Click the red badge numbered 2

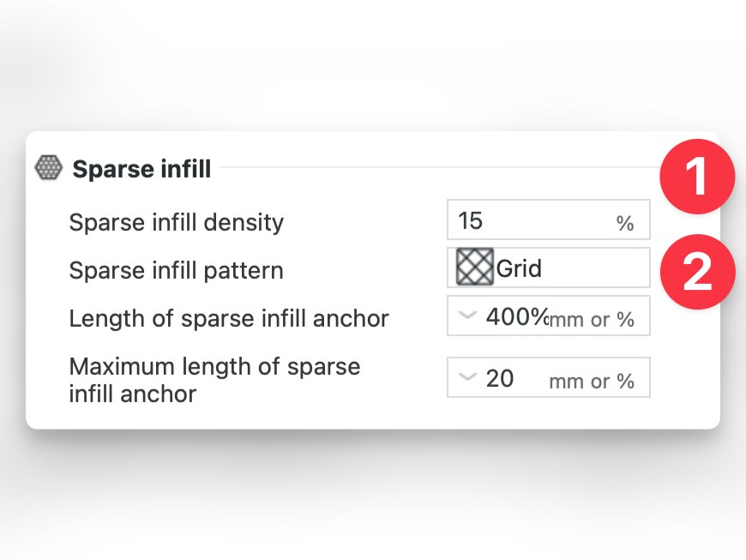coord(697,271)
